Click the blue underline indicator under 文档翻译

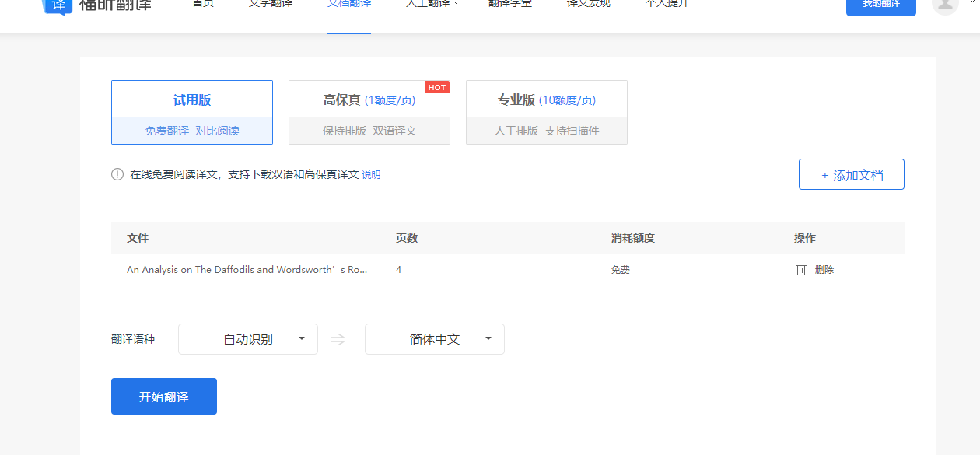pos(348,33)
